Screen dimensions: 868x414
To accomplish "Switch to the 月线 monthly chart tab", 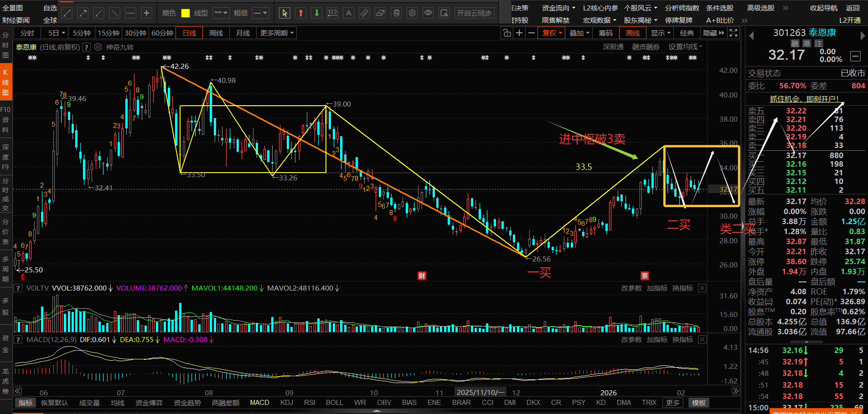I will tap(243, 33).
